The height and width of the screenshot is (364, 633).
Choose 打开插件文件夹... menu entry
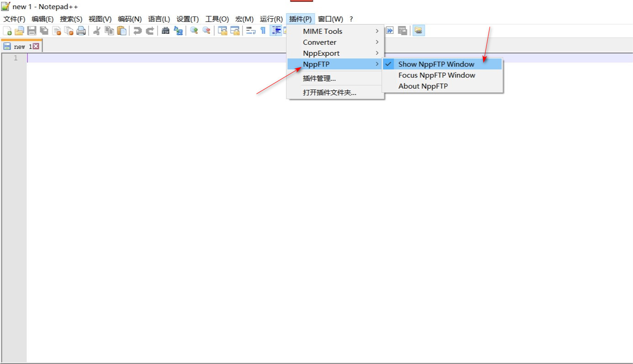pyautogui.click(x=336, y=93)
